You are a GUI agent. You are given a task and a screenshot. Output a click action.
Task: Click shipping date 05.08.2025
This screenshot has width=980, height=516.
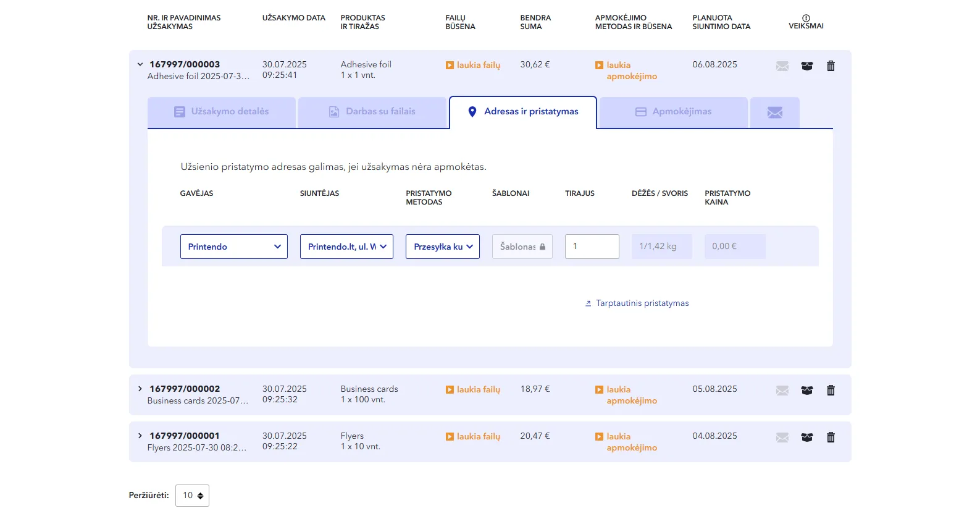pos(714,389)
